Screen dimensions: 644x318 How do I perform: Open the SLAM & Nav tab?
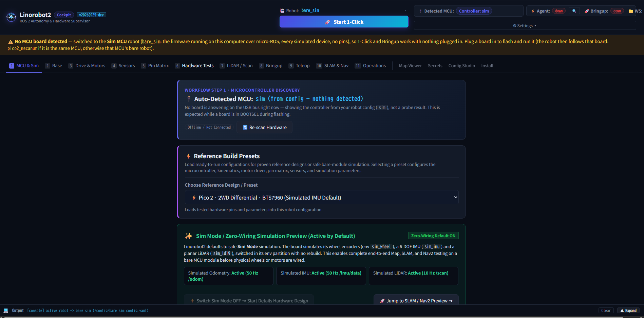333,66
